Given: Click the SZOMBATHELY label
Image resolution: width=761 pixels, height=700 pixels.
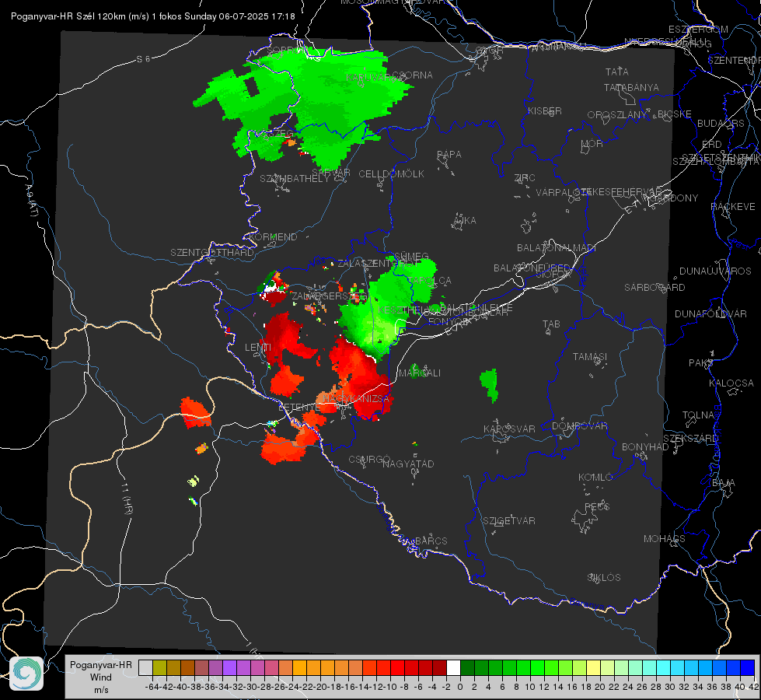Looking at the screenshot, I should [x=295, y=178].
